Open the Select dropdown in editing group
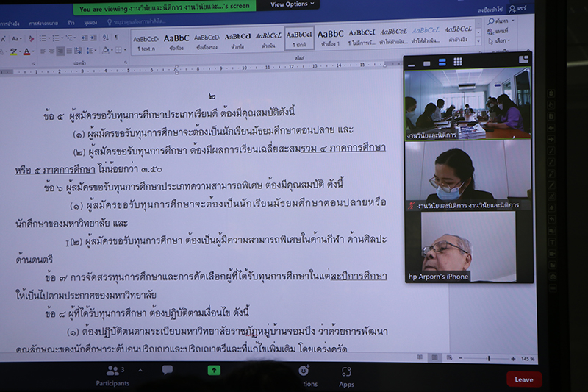Viewport: 588px width, 392px height. 499,41
